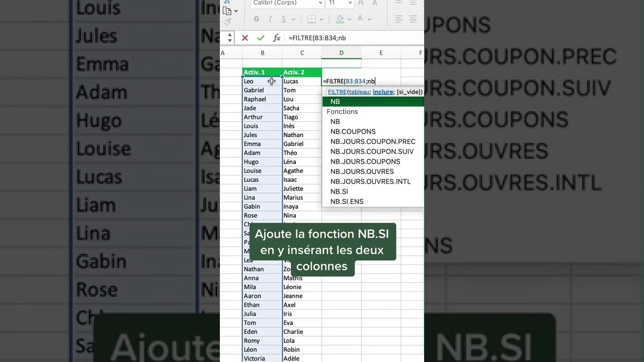Viewport: 644px width, 362px height.
Task: Select the cell containing Juliette
Action: [x=302, y=189]
